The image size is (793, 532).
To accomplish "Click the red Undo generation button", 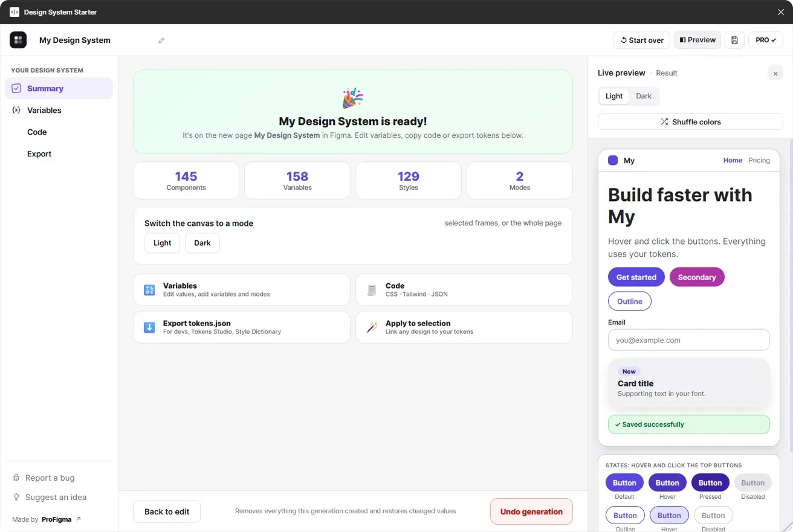I will [531, 511].
